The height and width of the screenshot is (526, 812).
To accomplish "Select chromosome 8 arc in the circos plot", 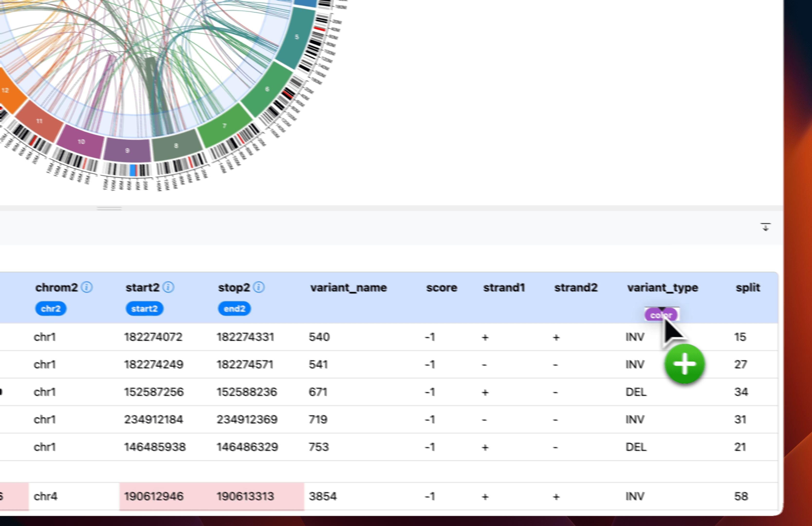I will click(x=176, y=146).
